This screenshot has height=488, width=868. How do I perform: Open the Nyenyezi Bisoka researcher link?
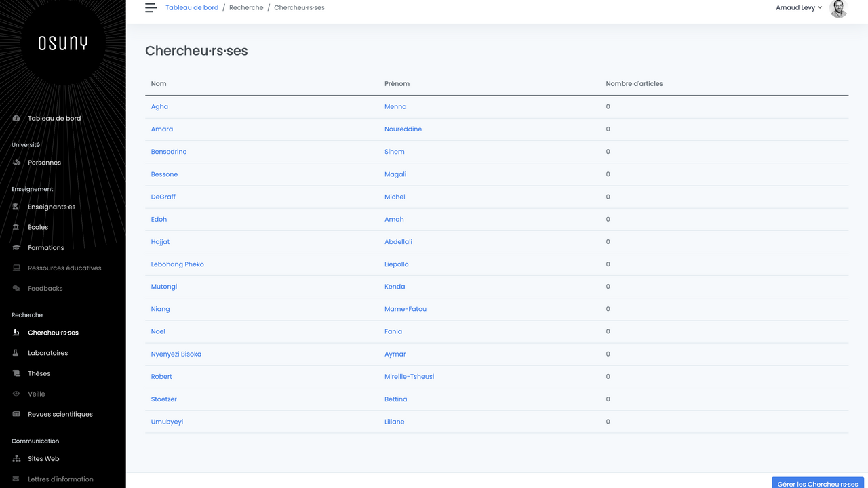(176, 354)
